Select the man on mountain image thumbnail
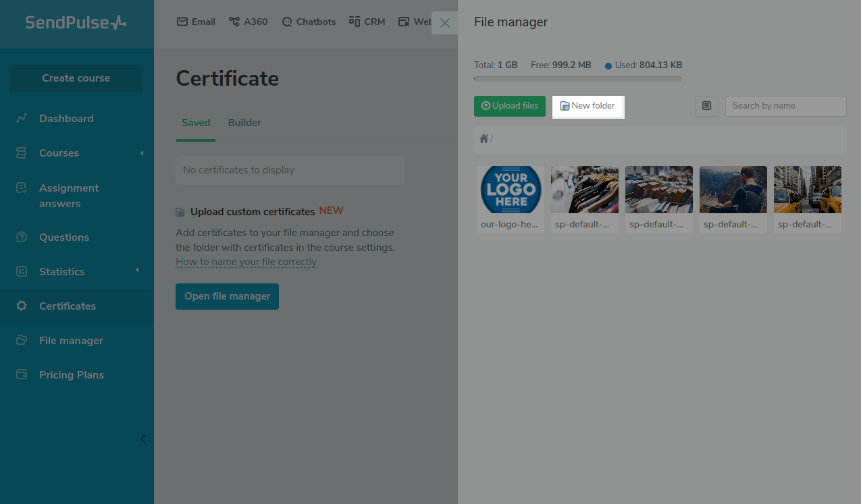The width and height of the screenshot is (861, 504). (733, 190)
